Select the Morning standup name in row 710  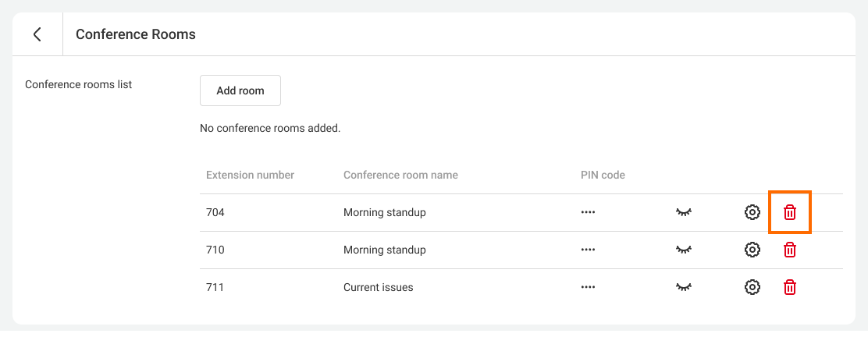385,250
